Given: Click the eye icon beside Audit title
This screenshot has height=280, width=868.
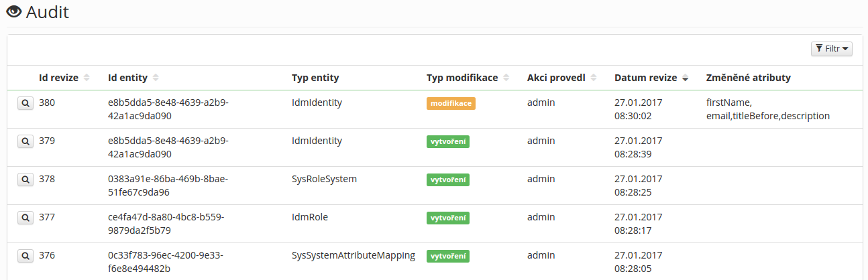Looking at the screenshot, I should tap(14, 12).
